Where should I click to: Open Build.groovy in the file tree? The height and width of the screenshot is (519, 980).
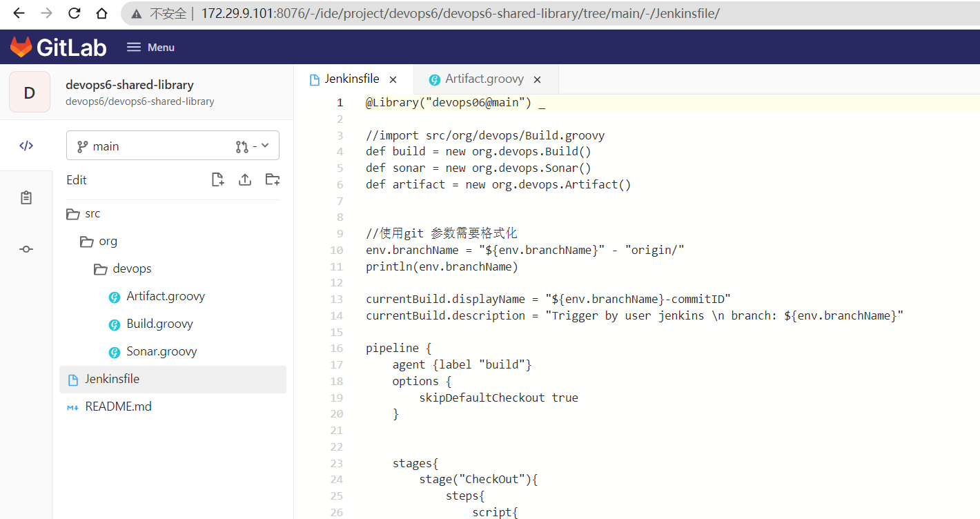(173, 324)
